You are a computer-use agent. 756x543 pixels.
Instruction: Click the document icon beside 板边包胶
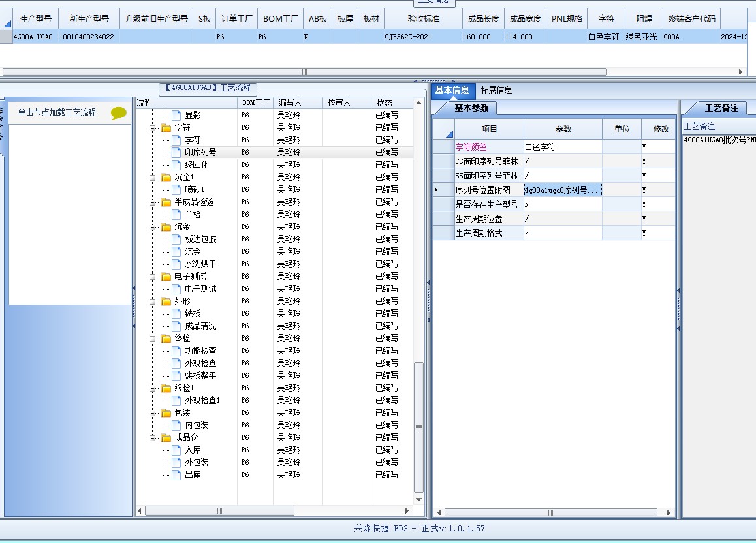(176, 239)
